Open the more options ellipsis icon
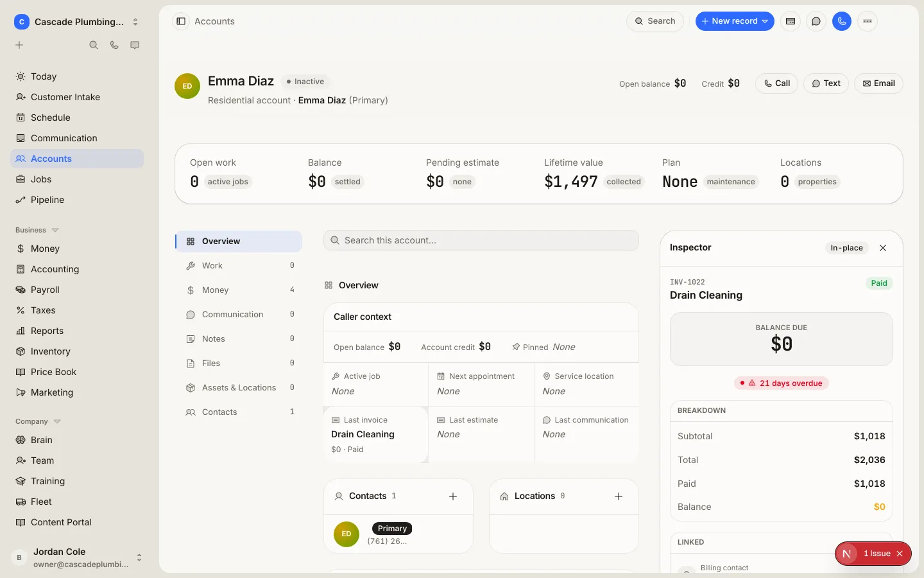This screenshot has width=924, height=578. 868,21
